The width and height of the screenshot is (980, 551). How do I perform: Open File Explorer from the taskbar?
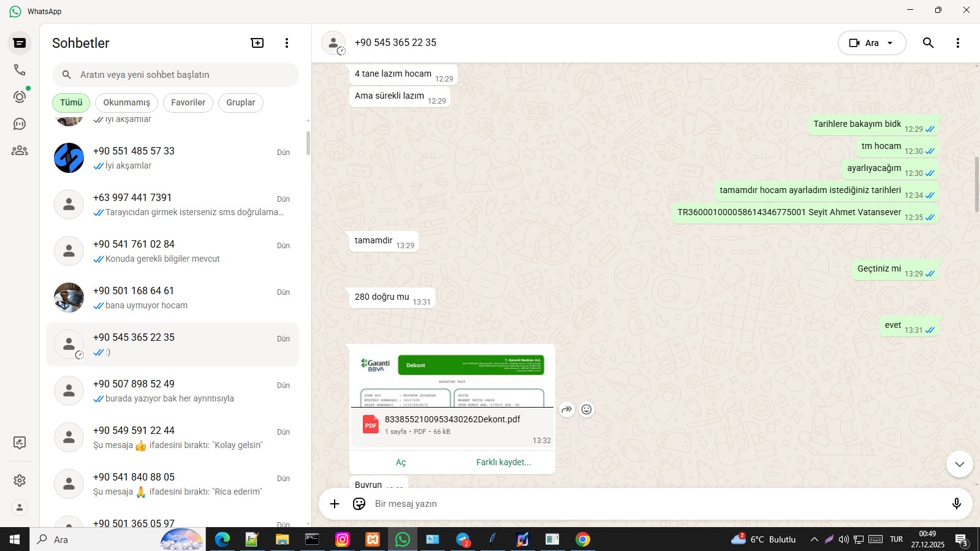[x=282, y=539]
